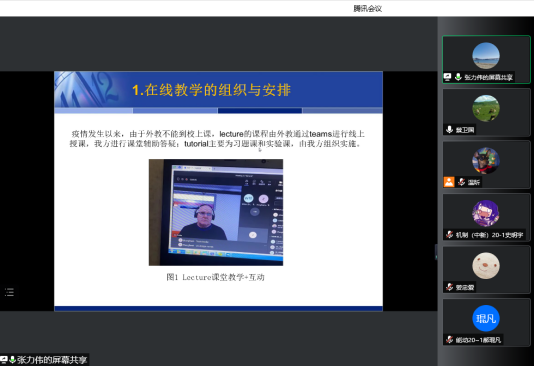Click the slide heading 1.在线教学的组织与安排
The image size is (534, 366).
(211, 90)
